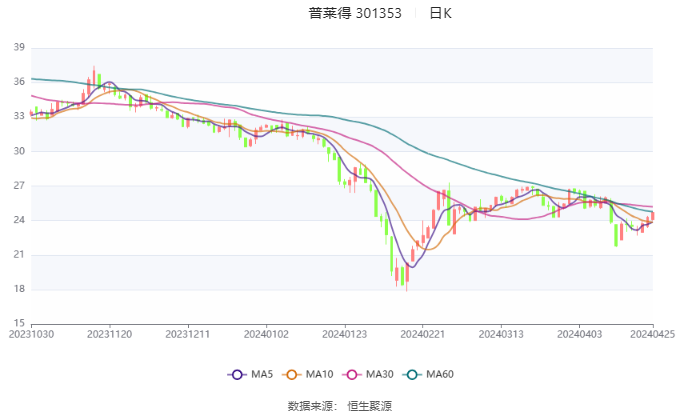
Task: Click the 20240425 end date label
Action: [653, 334]
